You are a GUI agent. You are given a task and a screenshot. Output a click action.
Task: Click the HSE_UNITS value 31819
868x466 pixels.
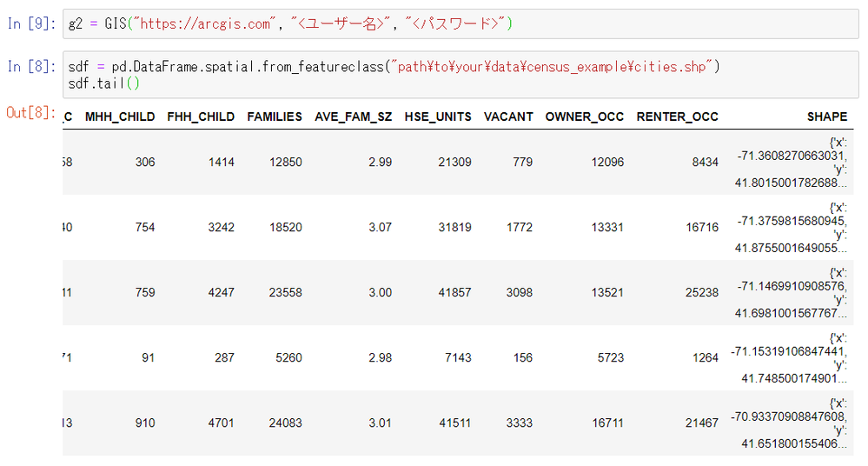coord(455,228)
